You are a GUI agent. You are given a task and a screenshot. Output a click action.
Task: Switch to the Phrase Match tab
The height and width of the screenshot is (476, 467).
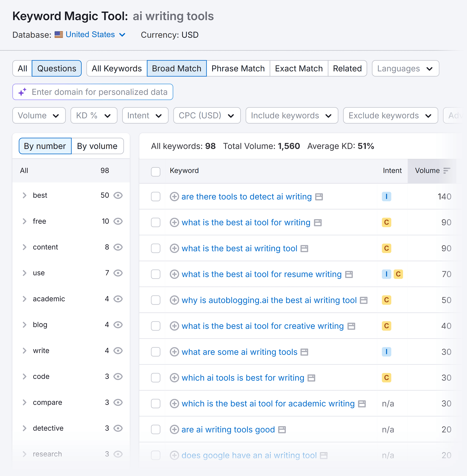coord(238,68)
